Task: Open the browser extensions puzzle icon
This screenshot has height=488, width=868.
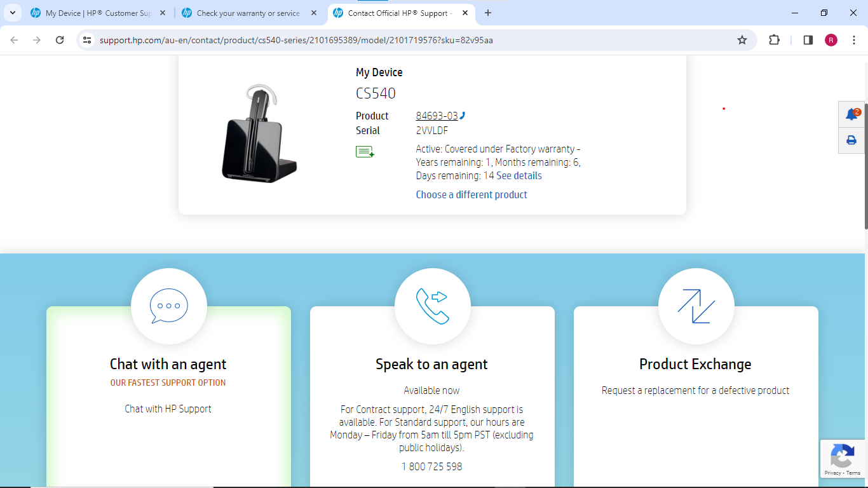Action: pyautogui.click(x=774, y=40)
